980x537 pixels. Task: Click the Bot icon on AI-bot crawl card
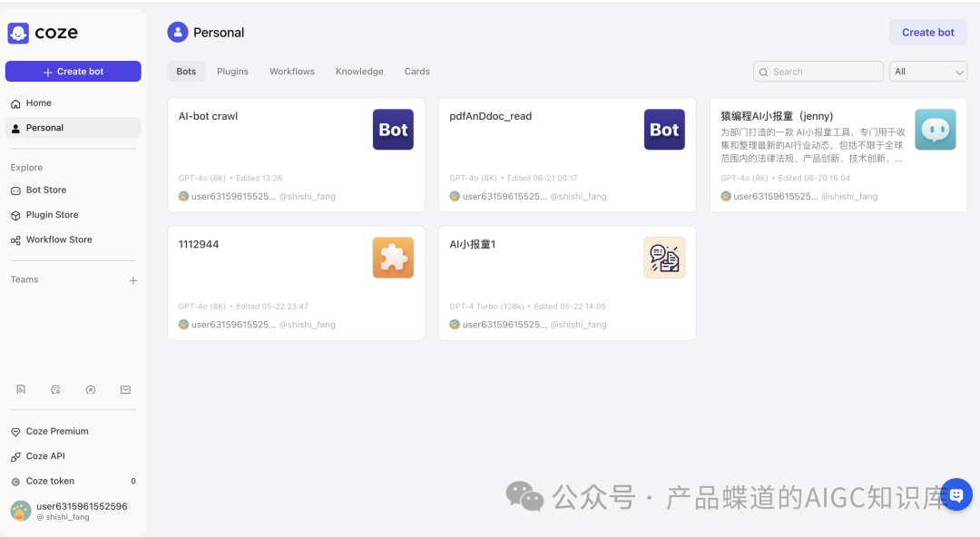point(393,130)
